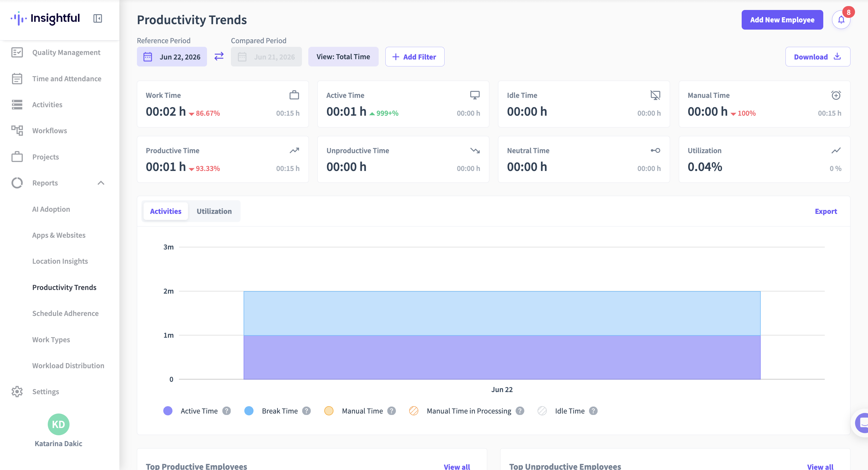Viewport: 868px width, 470px height.
Task: Collapse the Reports menu chevron
Action: coord(101,183)
